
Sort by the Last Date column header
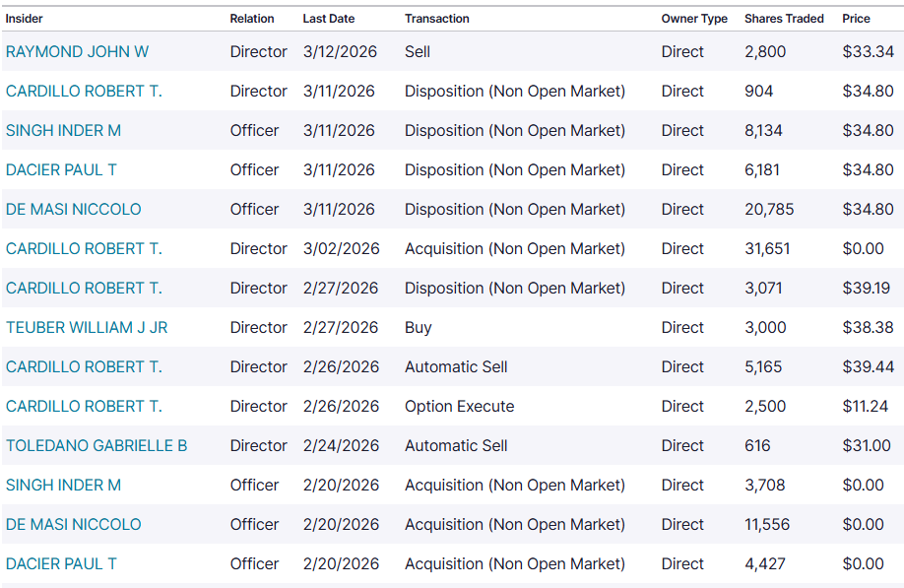tap(328, 19)
